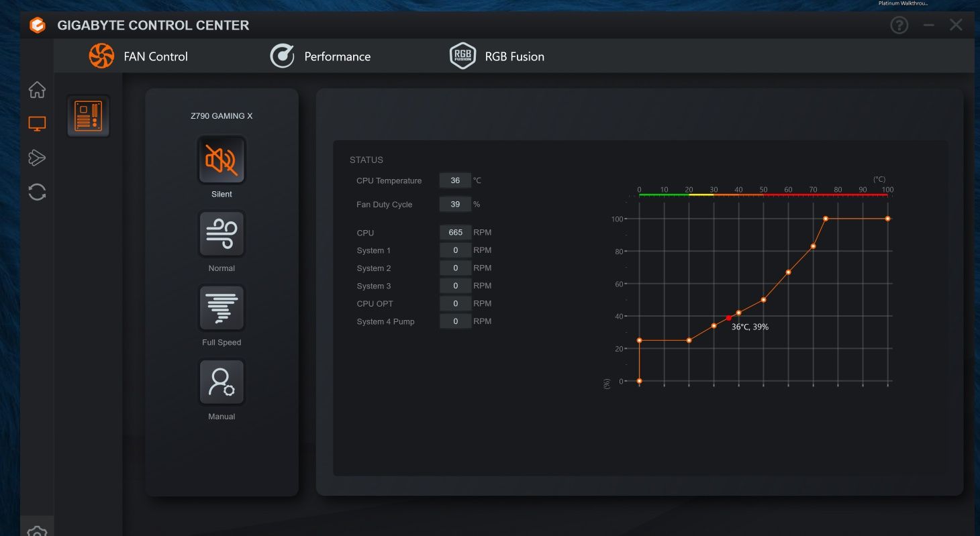Switch to Manual fan mode

coord(222,382)
